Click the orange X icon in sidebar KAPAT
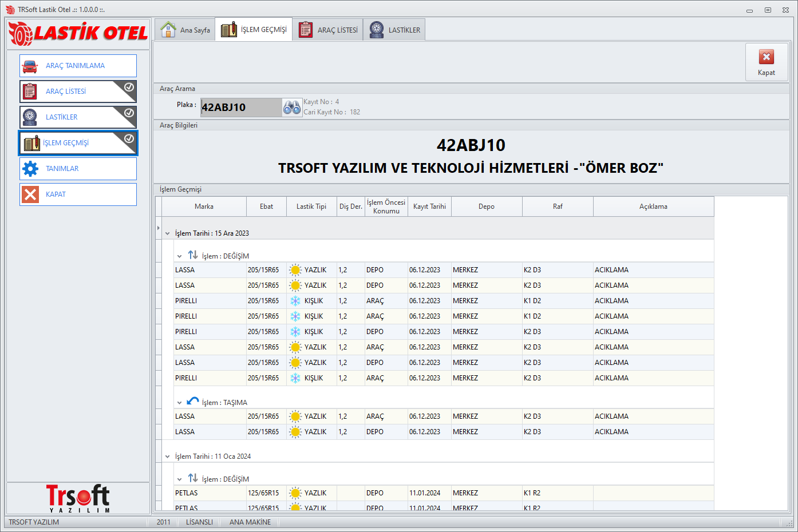Screen dimensions: 798x532 click(x=30, y=194)
